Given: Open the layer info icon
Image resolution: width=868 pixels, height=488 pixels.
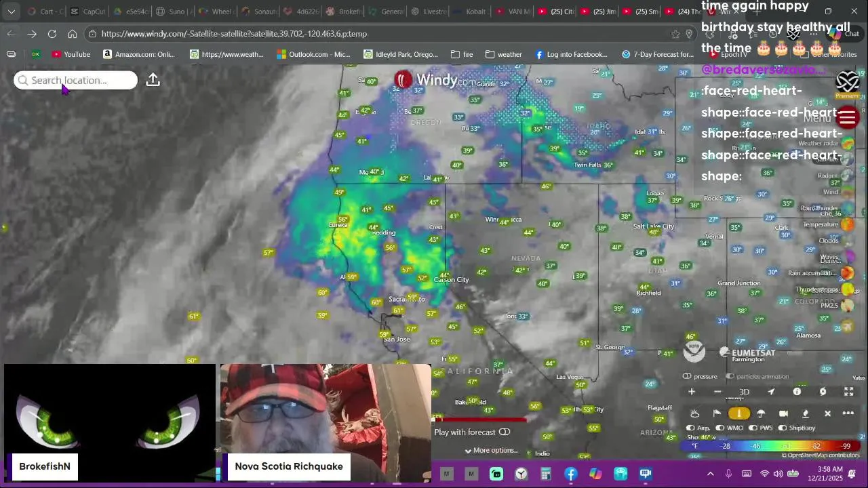Looking at the screenshot, I should click(797, 392).
